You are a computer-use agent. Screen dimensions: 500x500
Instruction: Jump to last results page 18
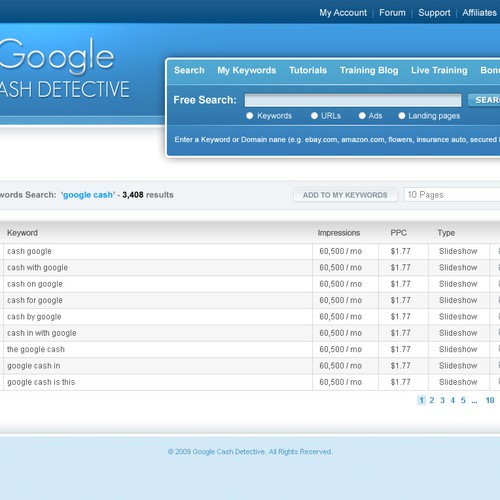point(490,400)
